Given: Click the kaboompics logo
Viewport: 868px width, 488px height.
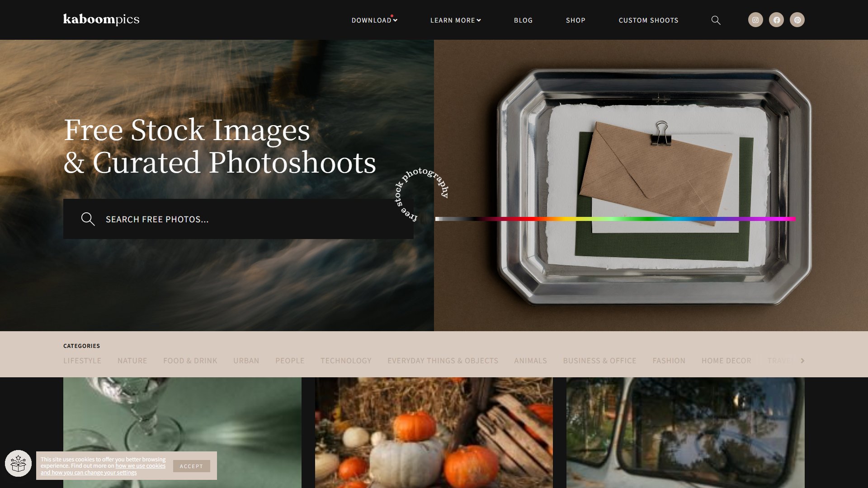Looking at the screenshot, I should coord(101,19).
